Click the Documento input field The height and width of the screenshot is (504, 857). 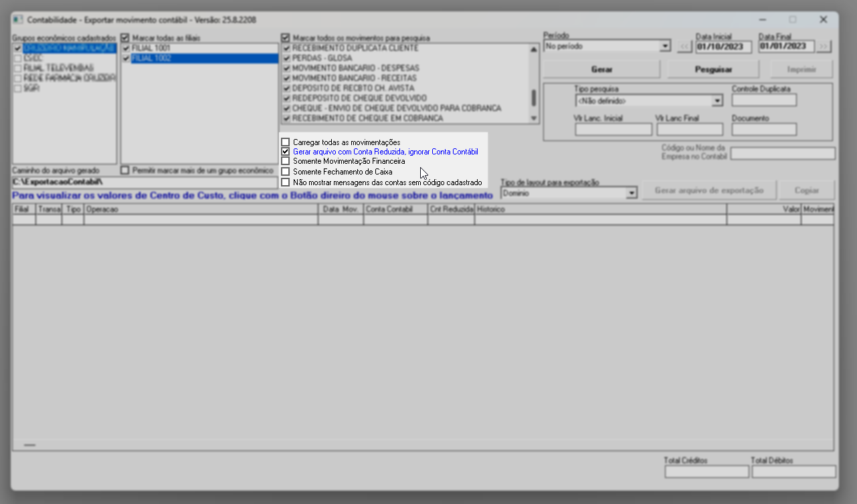tap(764, 130)
